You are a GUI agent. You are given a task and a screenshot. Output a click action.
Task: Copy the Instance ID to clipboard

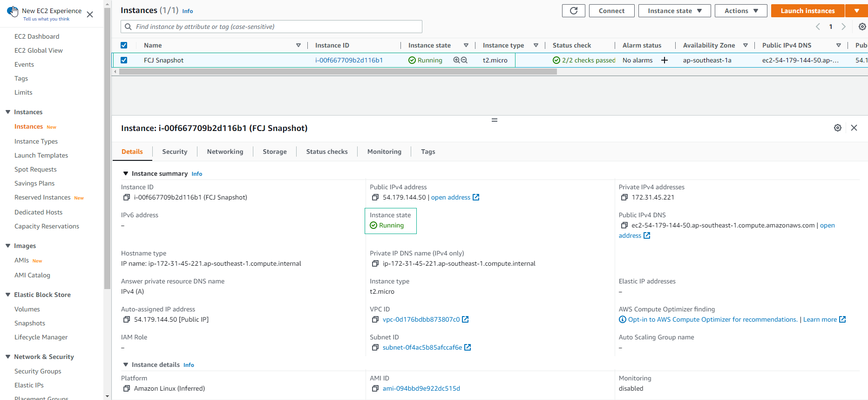(126, 197)
